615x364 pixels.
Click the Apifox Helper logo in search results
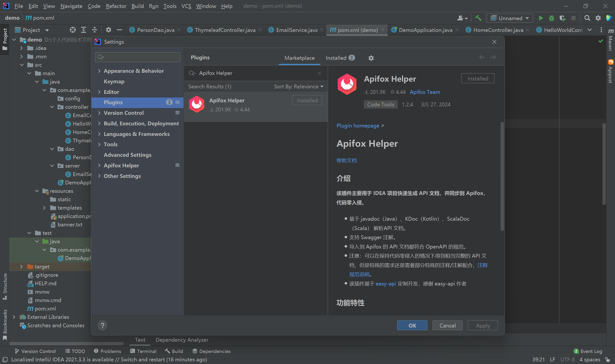pyautogui.click(x=197, y=104)
